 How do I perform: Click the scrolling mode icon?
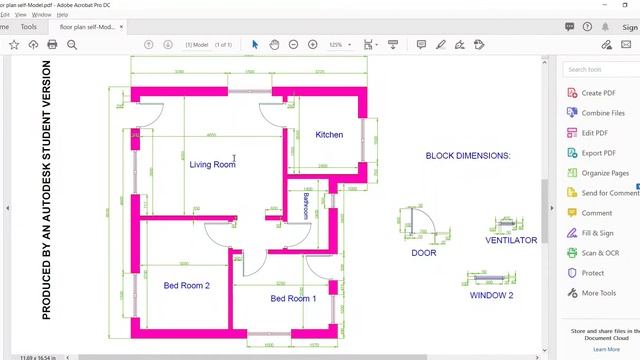(393, 44)
